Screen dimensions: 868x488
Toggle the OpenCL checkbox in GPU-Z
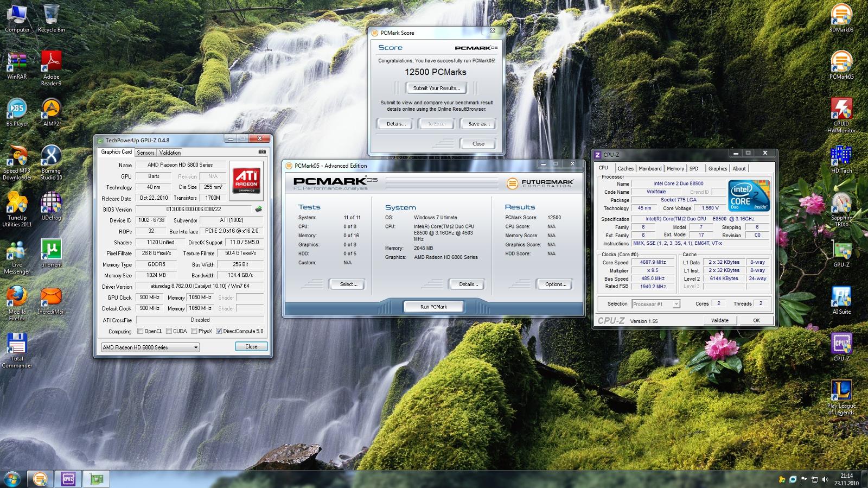pyautogui.click(x=141, y=331)
